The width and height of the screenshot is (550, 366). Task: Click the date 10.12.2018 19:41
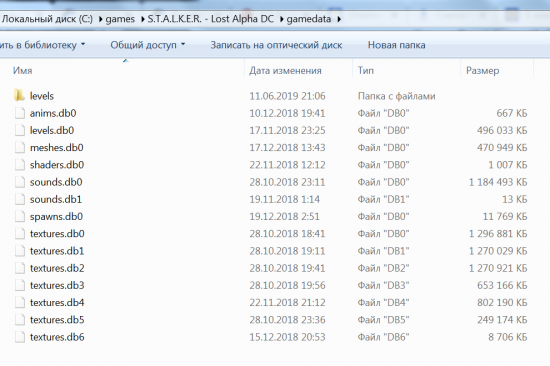(x=287, y=113)
